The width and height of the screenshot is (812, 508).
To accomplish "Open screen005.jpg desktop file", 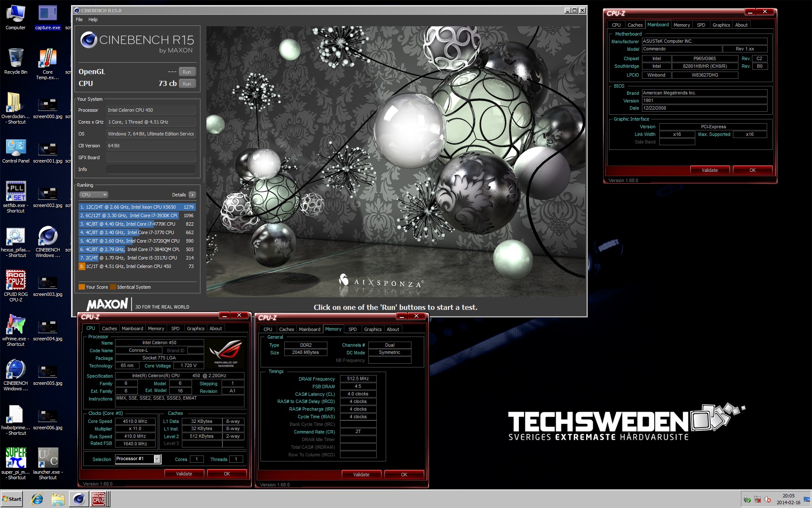I will click(48, 375).
